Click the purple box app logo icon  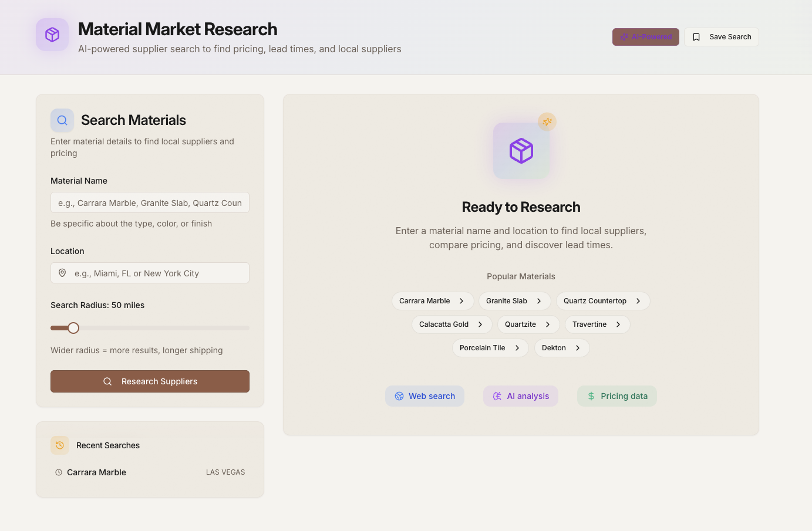pyautogui.click(x=52, y=35)
